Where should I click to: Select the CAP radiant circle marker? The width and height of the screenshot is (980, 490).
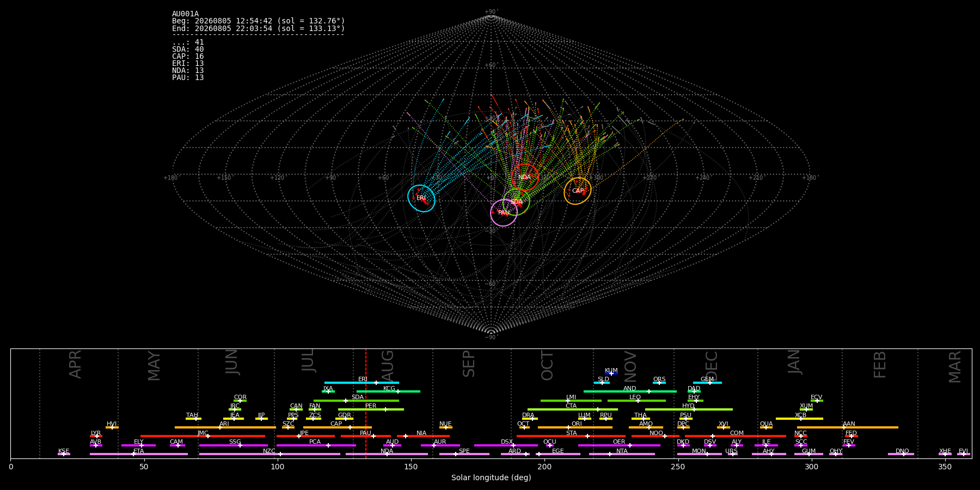click(578, 191)
